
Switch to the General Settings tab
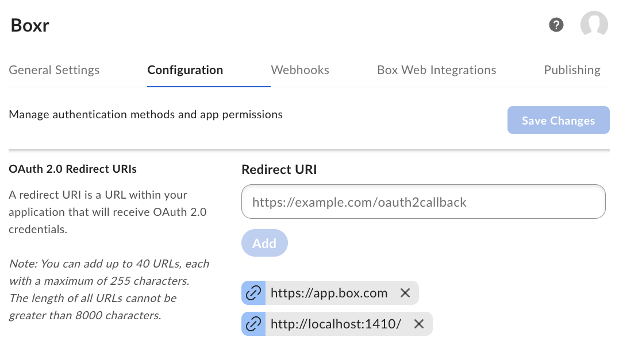coord(54,70)
